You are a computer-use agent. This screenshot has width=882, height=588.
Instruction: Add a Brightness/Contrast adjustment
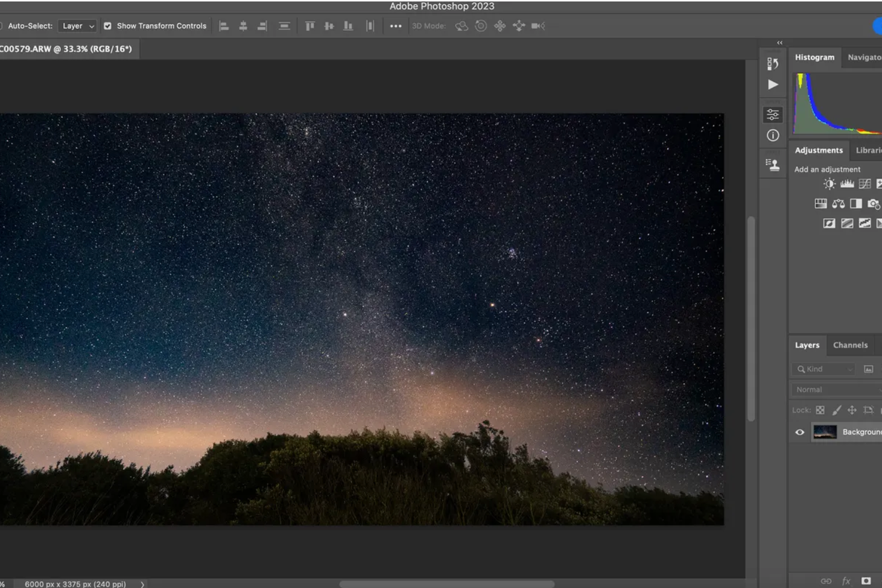tap(829, 184)
